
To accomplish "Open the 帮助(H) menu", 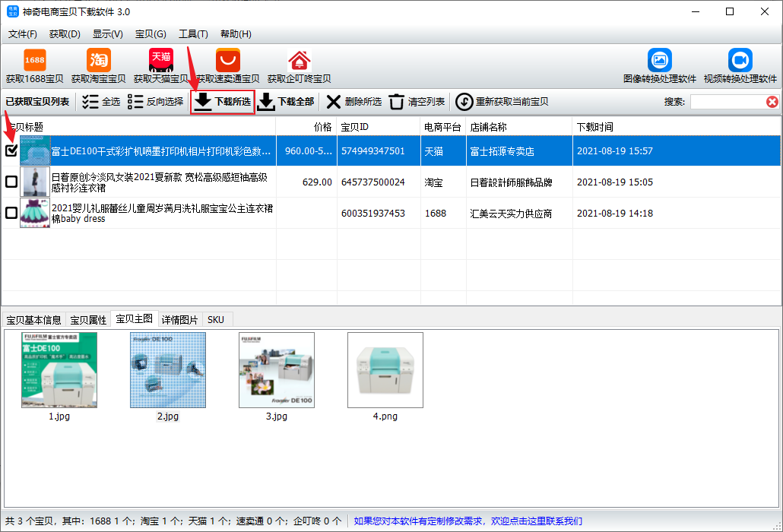I will [236, 34].
